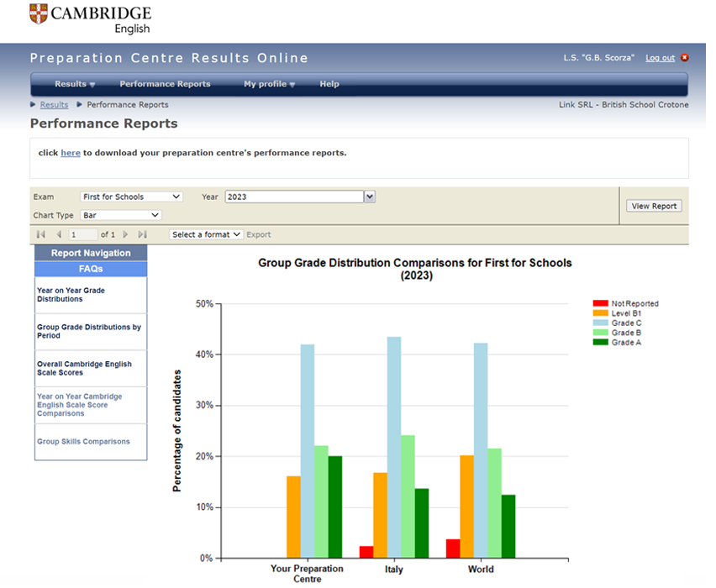Open Overall Cambridge English Scale Scores report
Viewport: 716px width, 588px height.
[x=91, y=369]
